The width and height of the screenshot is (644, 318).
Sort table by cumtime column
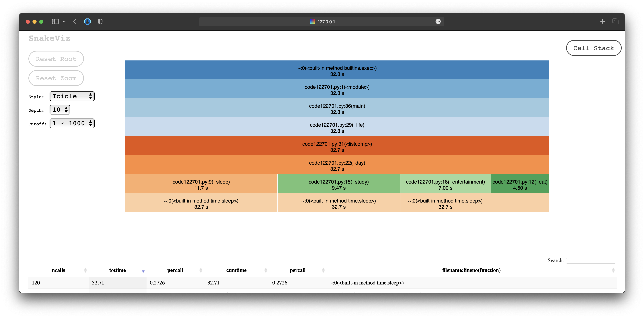click(236, 270)
